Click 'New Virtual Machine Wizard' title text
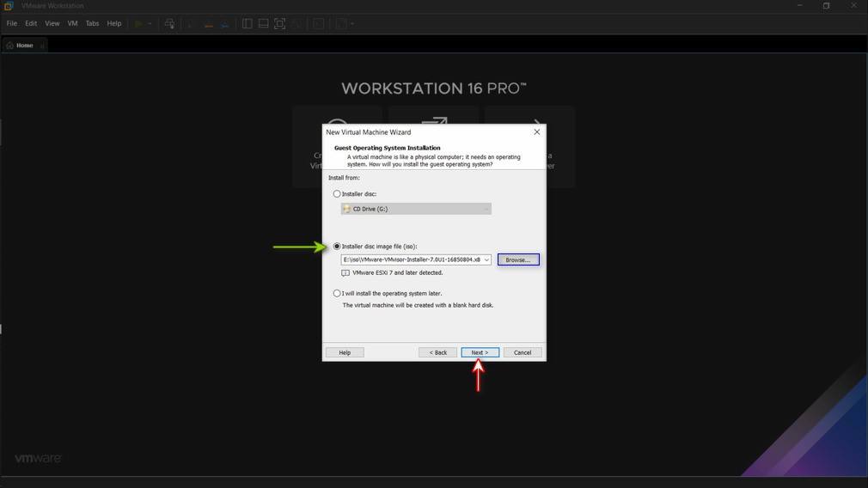 click(x=368, y=132)
